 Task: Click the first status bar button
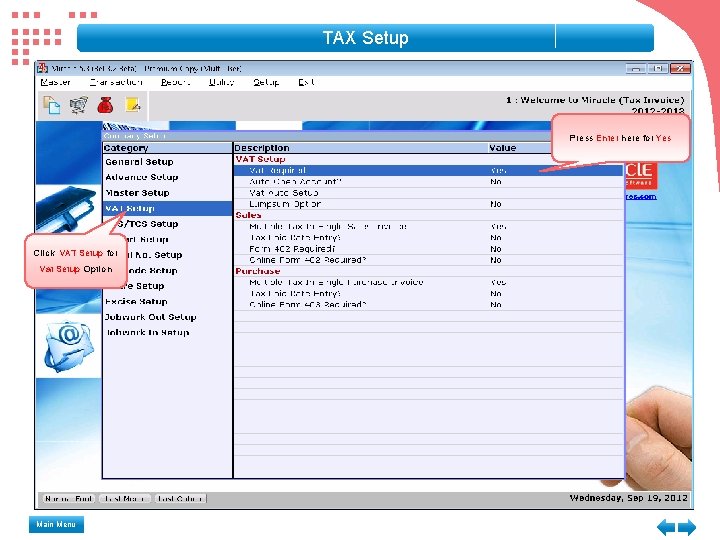69,499
